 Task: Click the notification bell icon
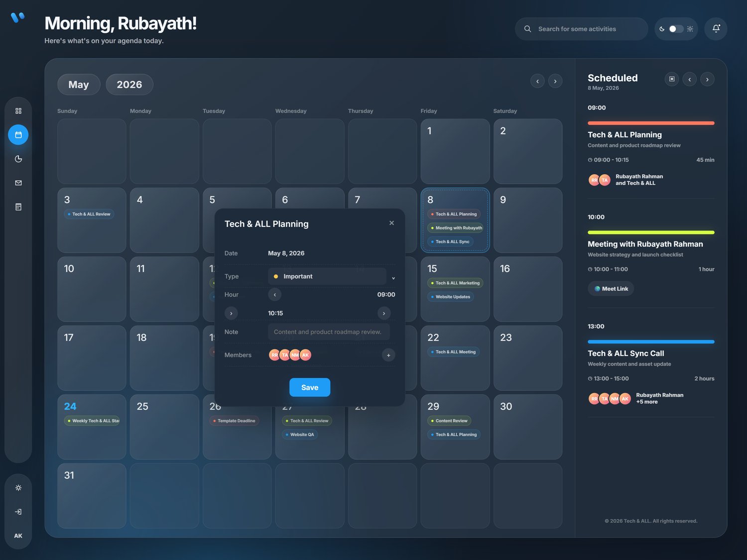pyautogui.click(x=716, y=29)
